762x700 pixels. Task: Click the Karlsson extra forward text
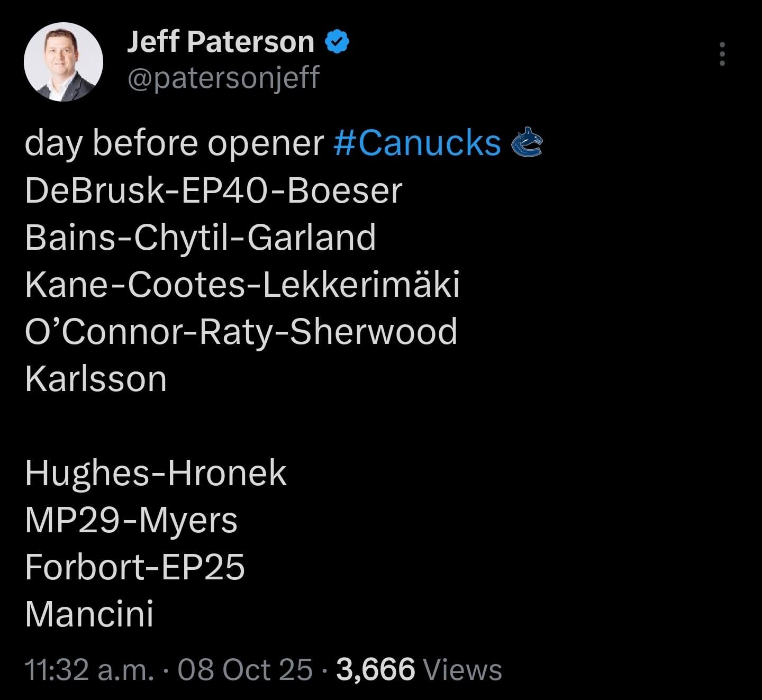click(96, 379)
